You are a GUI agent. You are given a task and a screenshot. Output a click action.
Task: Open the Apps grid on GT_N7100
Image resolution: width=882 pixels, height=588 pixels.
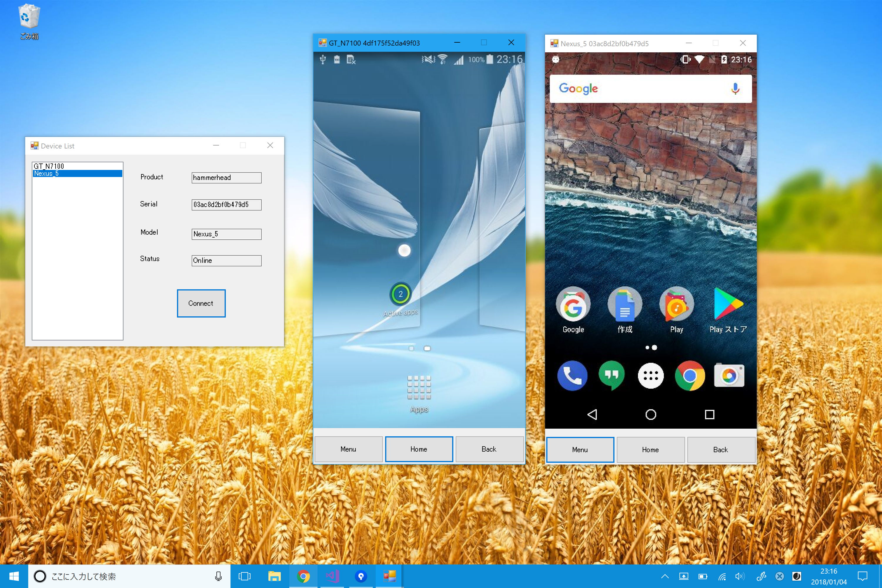419,388
